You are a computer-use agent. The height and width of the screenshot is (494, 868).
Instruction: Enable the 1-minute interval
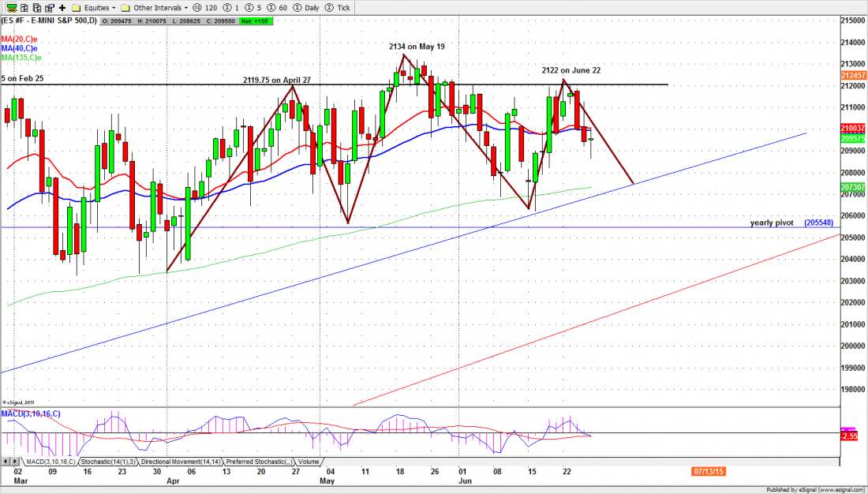coord(228,6)
